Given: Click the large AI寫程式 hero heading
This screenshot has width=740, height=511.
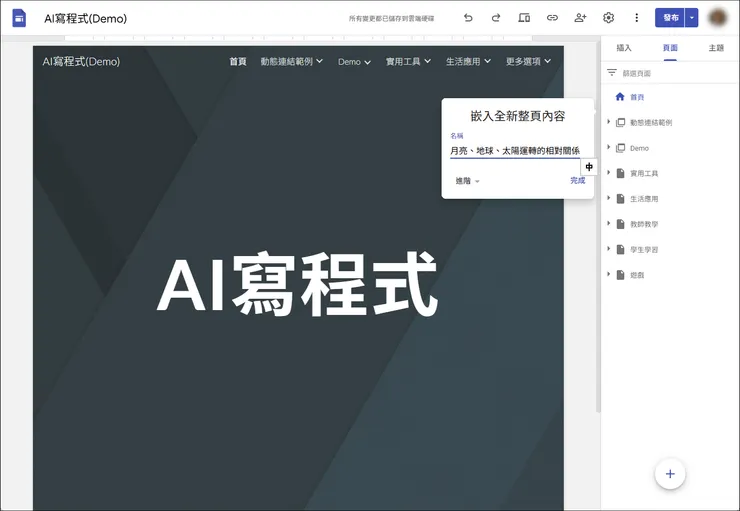Looking at the screenshot, I should click(x=298, y=284).
